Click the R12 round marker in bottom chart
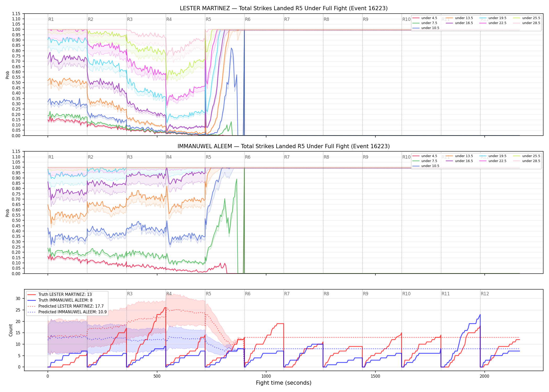Viewport: 549px width, 392px height. pyautogui.click(x=485, y=294)
